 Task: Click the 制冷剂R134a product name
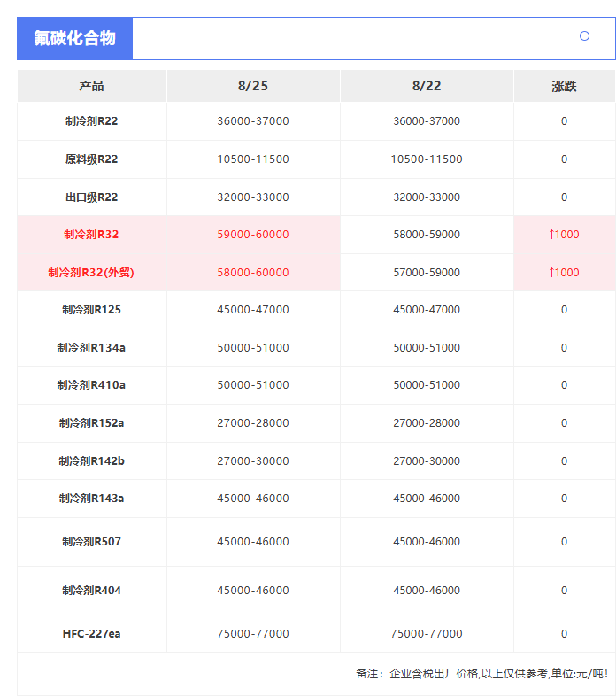pyautogui.click(x=91, y=347)
